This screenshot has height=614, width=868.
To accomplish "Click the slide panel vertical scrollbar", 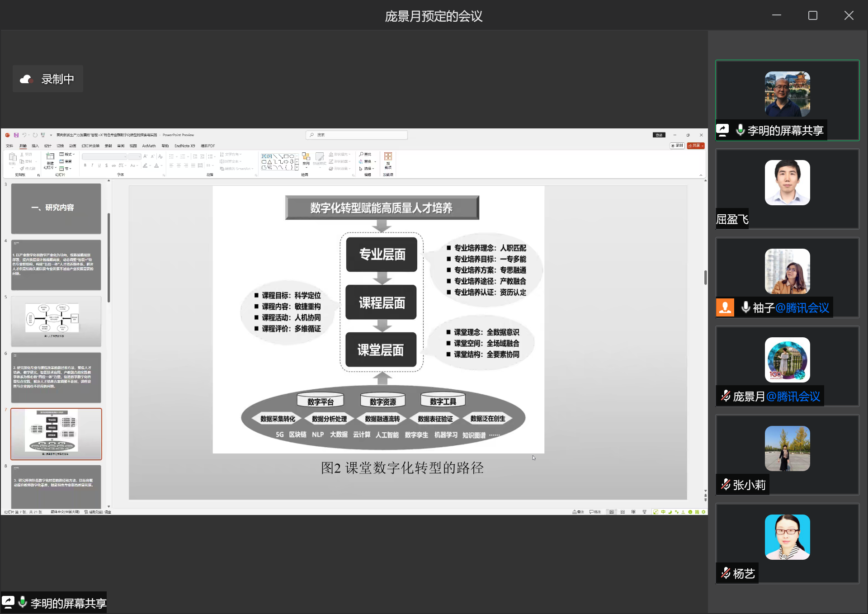I will 108,258.
